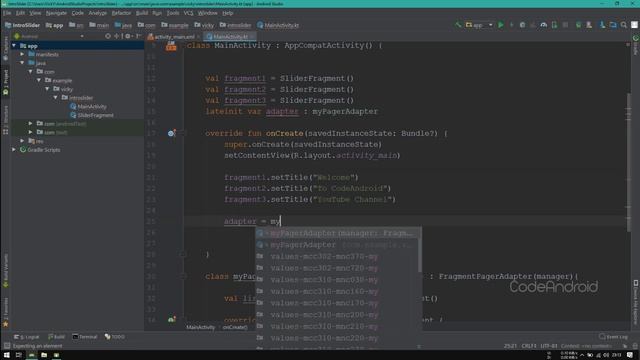Click the Make Project hammer icon
The height and width of the screenshot is (360, 640).
458,25
